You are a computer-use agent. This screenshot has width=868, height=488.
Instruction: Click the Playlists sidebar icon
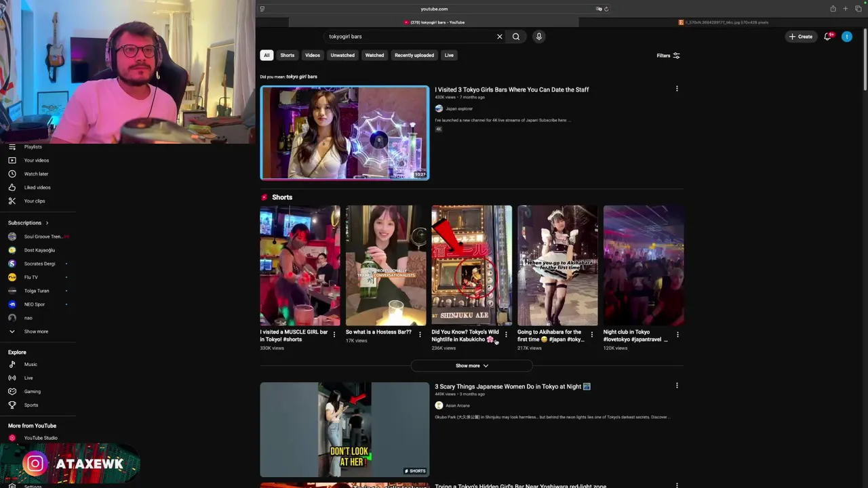pyautogui.click(x=12, y=147)
